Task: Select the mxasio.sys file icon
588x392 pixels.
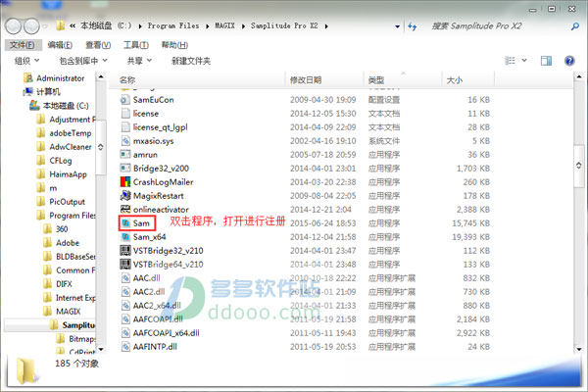Action: click(125, 141)
